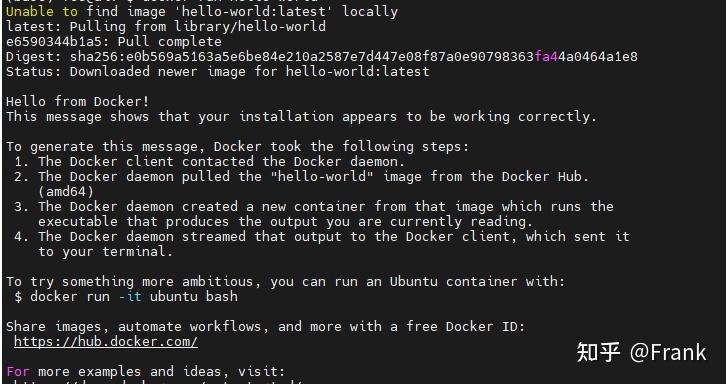Image resolution: width=726 pixels, height=384 pixels.
Task: Click the 'Share images, automate workflows' line
Action: click(x=266, y=327)
